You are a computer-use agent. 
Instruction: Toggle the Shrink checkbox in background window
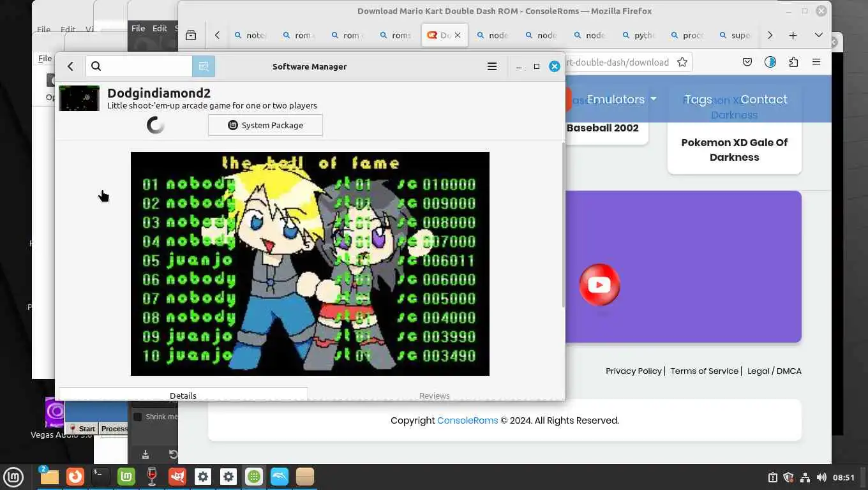coord(137,417)
